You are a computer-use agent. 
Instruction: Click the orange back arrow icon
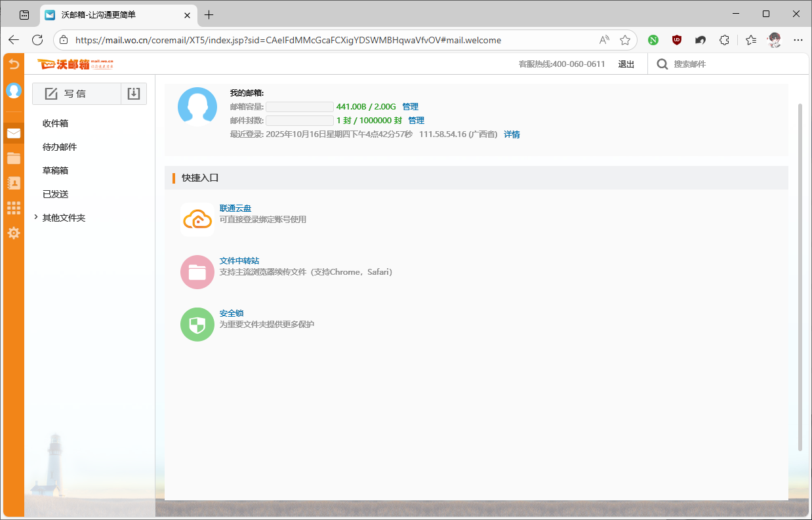tap(14, 64)
